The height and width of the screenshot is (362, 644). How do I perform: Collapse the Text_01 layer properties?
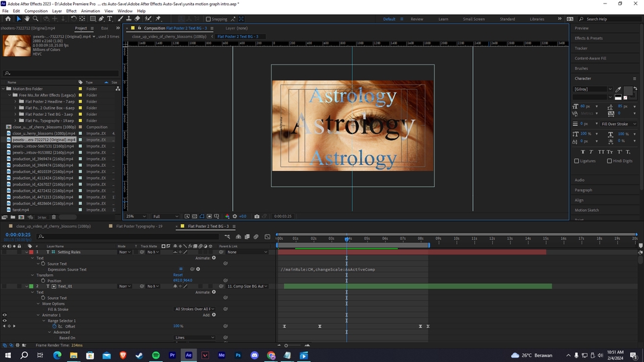pyautogui.click(x=27, y=286)
